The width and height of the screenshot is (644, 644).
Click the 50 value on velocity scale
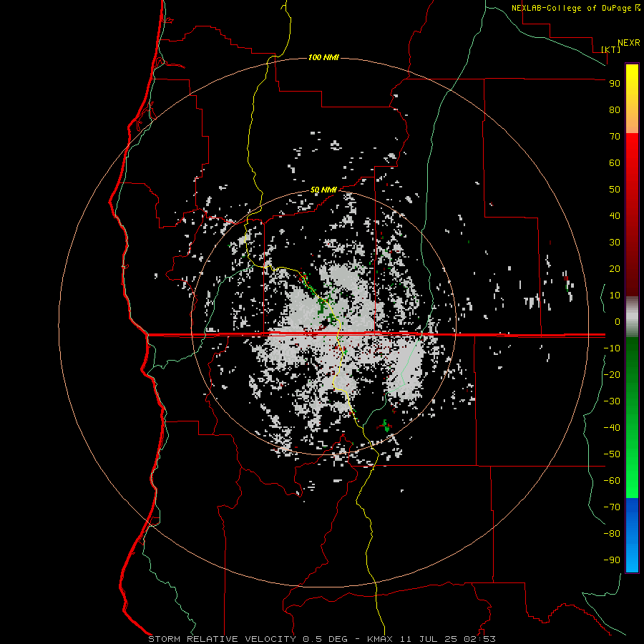[x=615, y=190]
